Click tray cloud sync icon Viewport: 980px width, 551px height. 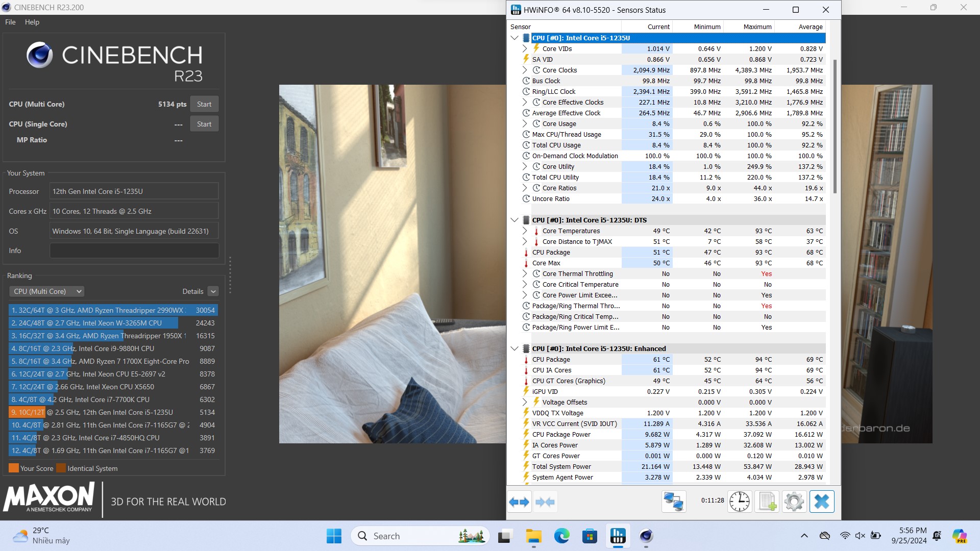pos(825,536)
